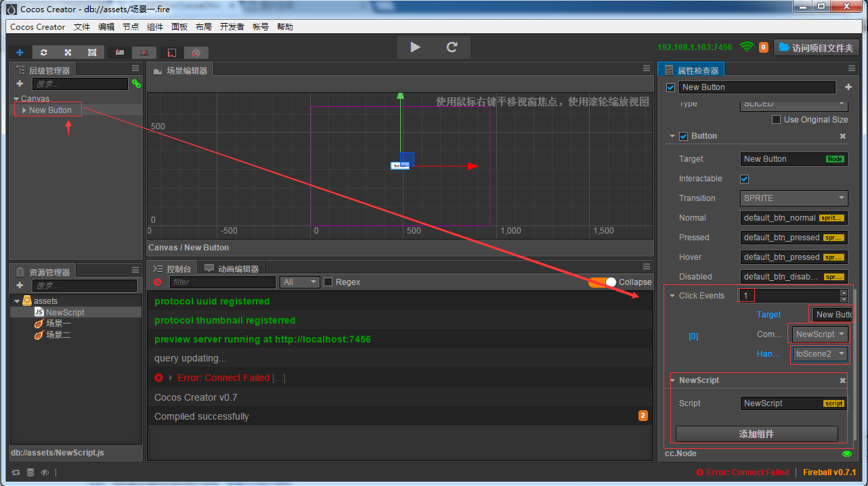The image size is (868, 486).
Task: Click the add plus icon beside node name
Action: coord(848,87)
